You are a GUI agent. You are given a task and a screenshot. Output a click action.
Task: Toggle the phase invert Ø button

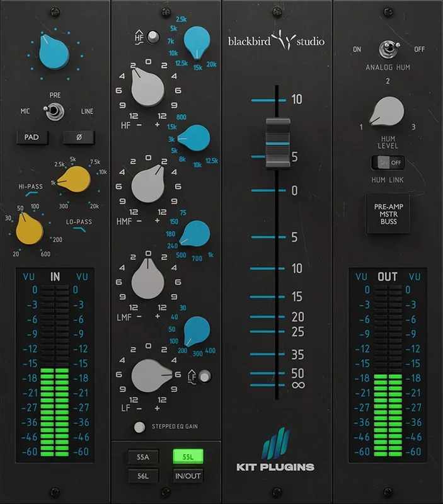coord(79,137)
